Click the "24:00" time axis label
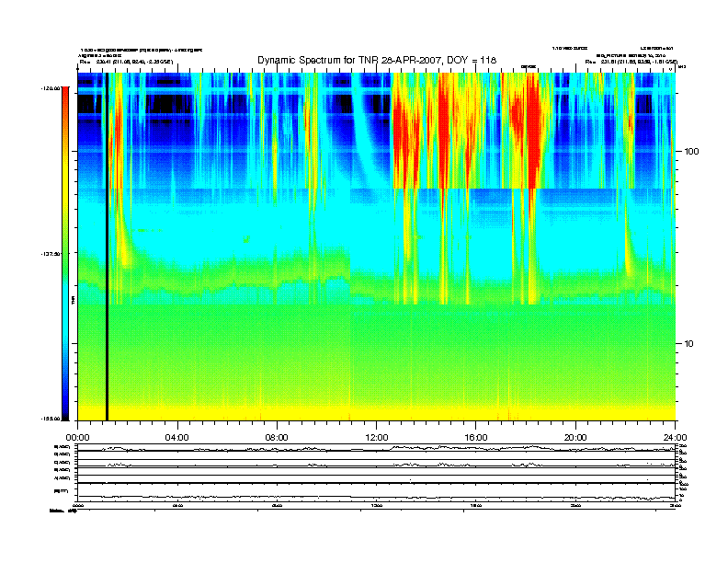728x563 pixels. 675,438
